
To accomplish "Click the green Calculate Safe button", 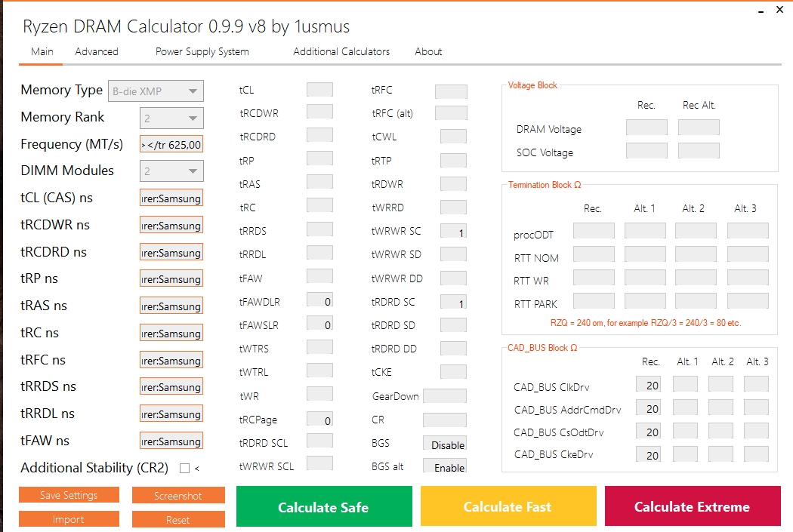I will 324,506.
